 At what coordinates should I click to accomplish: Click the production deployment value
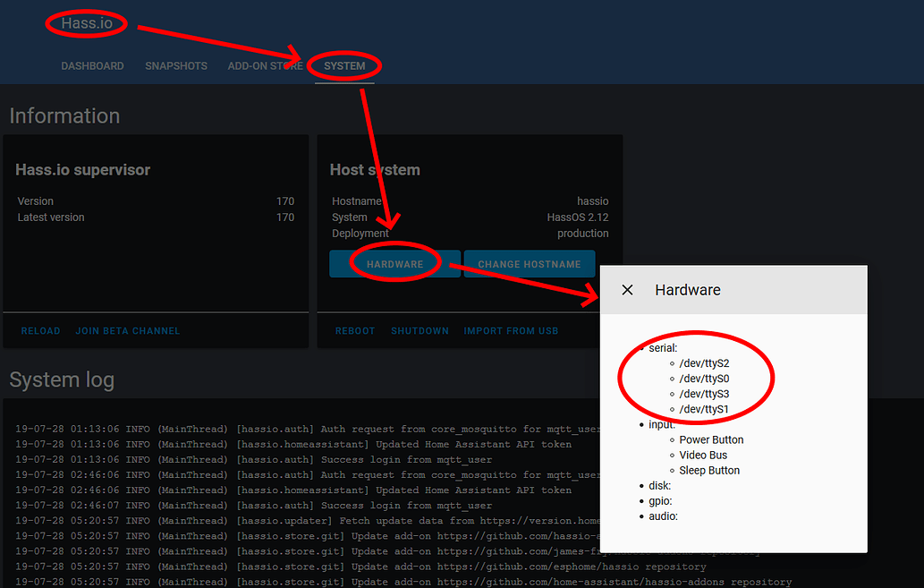[583, 233]
